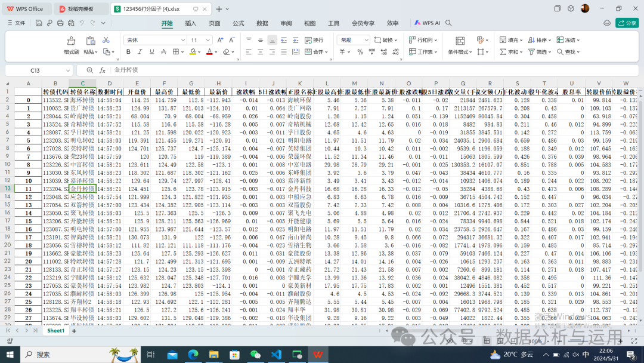
Task: Increase font size with A+ icon
Action: pyautogui.click(x=220, y=40)
